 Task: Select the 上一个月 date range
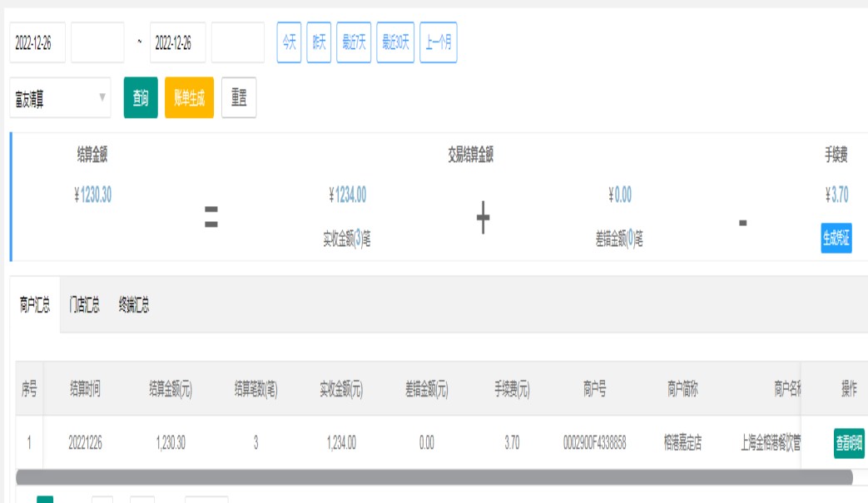point(439,43)
